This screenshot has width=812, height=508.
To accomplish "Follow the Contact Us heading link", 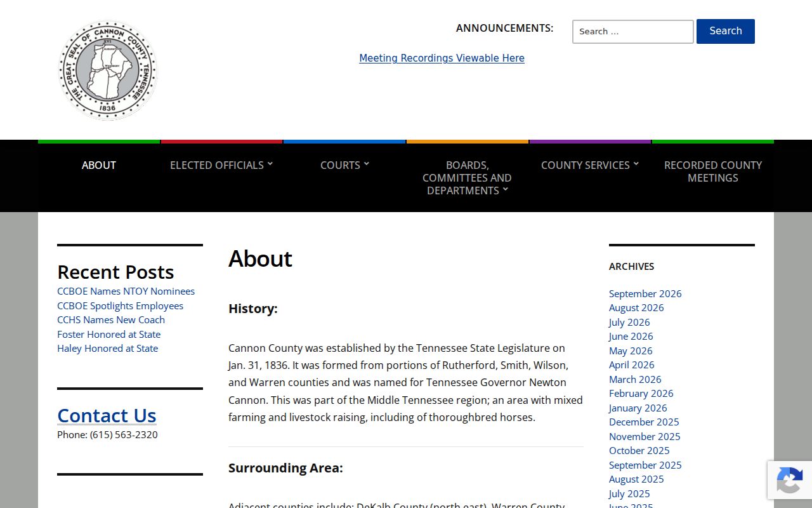I will point(107,415).
